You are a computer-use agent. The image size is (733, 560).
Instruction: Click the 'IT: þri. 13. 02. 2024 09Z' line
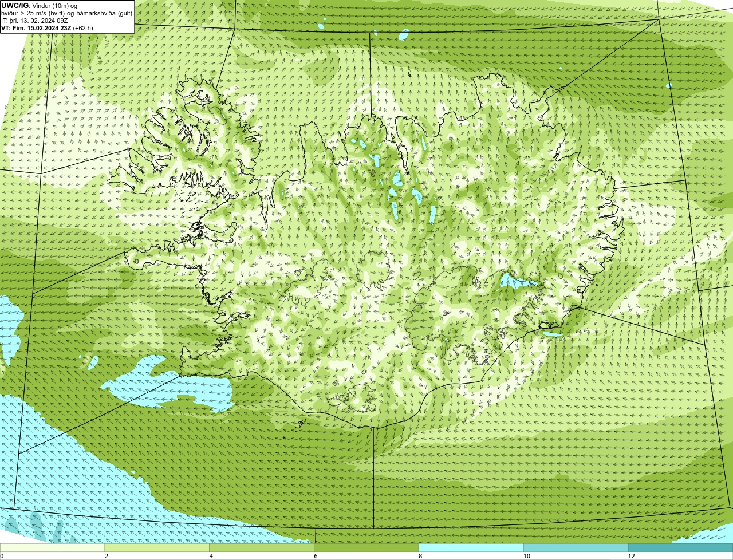coord(34,20)
